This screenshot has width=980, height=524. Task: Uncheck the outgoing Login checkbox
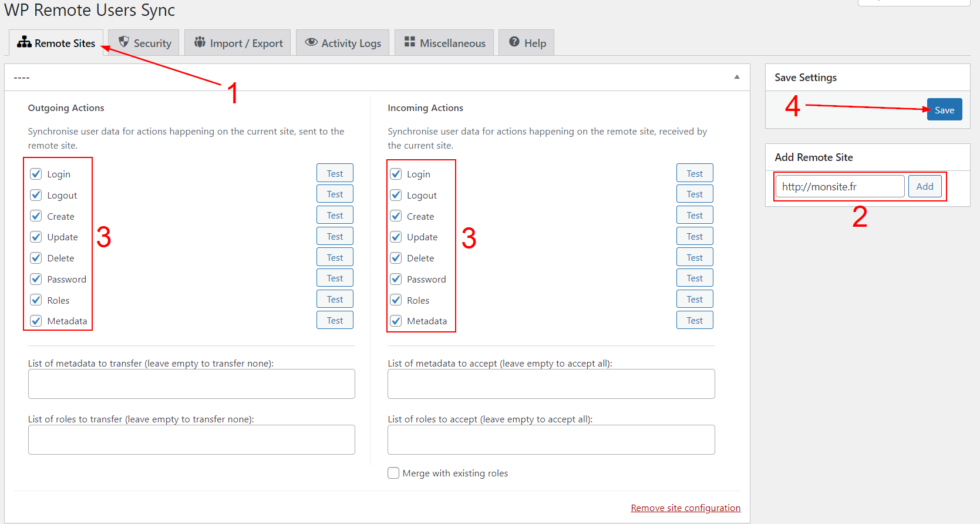coord(36,174)
